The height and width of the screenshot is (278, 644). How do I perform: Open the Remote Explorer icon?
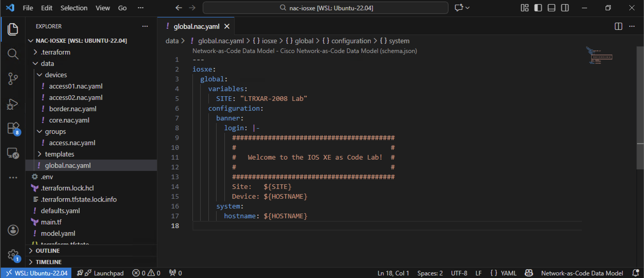point(13,153)
